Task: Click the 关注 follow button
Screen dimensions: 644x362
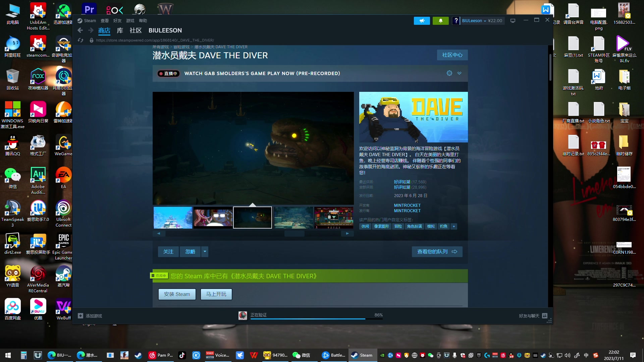Action: (168, 252)
